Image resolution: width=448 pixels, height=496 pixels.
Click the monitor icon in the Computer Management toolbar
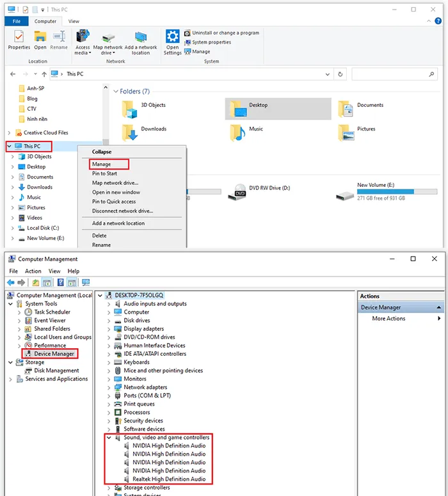pos(86,282)
